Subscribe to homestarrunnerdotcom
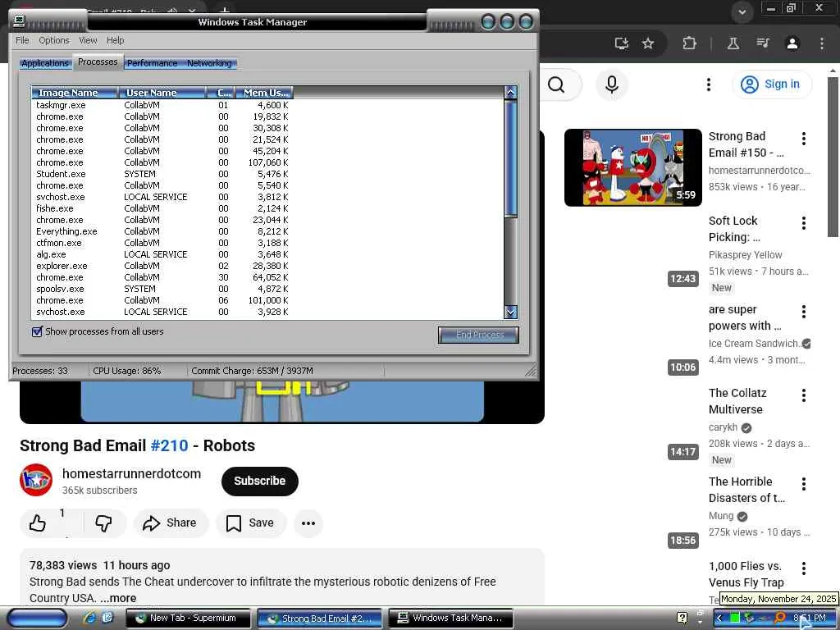840x630 pixels. 260,481
